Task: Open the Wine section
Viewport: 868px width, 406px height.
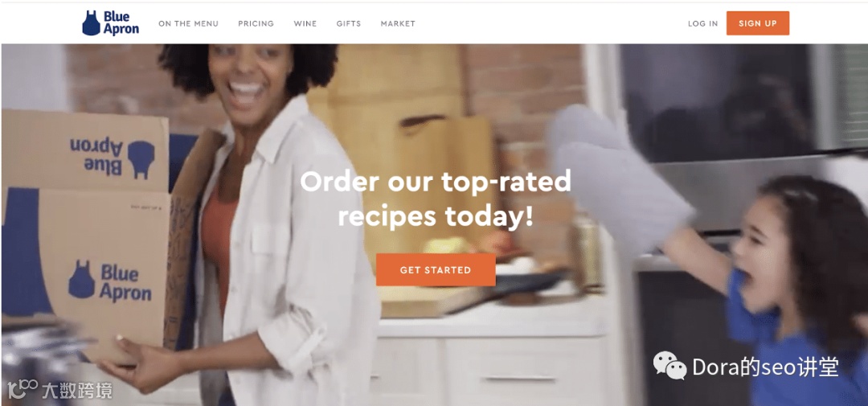Action: (x=305, y=24)
